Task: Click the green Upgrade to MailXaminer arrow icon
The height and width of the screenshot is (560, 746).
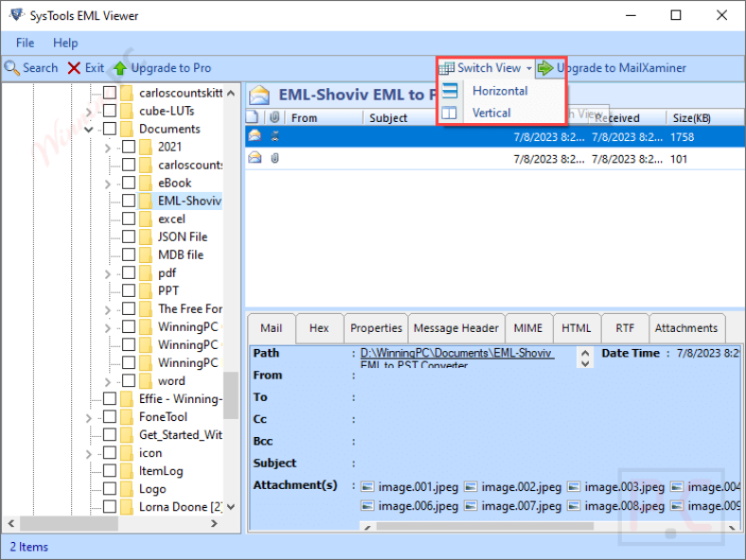Action: click(x=545, y=68)
